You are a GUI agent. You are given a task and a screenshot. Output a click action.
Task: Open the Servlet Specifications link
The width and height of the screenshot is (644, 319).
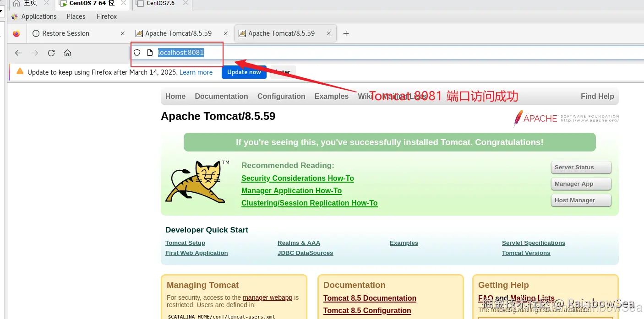tap(534, 243)
